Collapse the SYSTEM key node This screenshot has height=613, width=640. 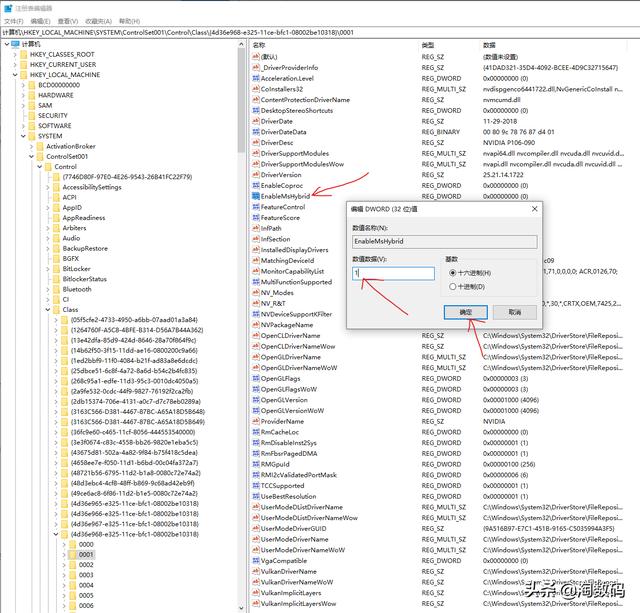click(x=23, y=136)
